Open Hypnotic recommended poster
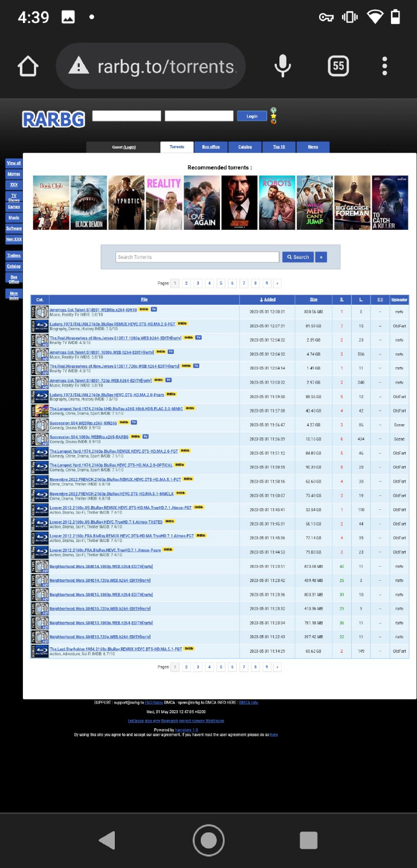 tap(126, 203)
